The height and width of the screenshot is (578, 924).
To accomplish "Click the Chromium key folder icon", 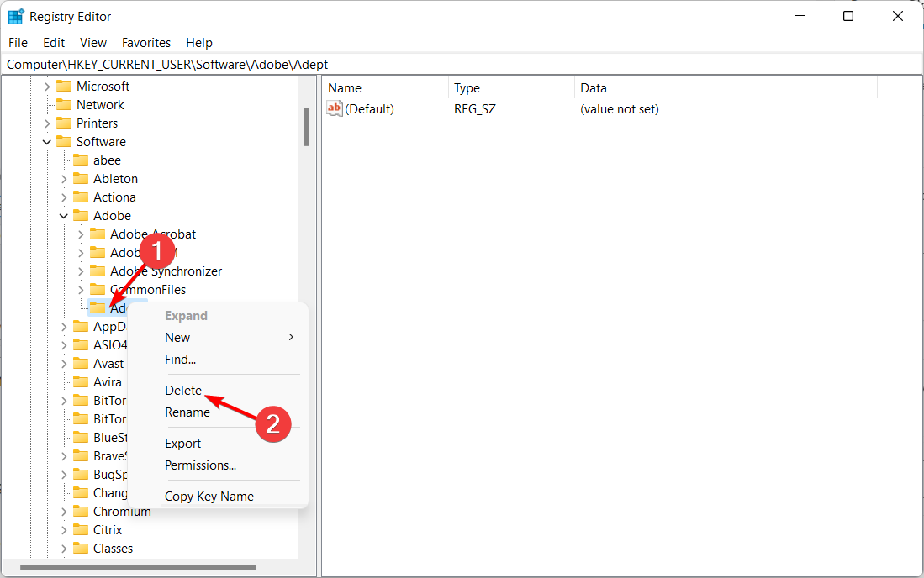I will tap(81, 512).
